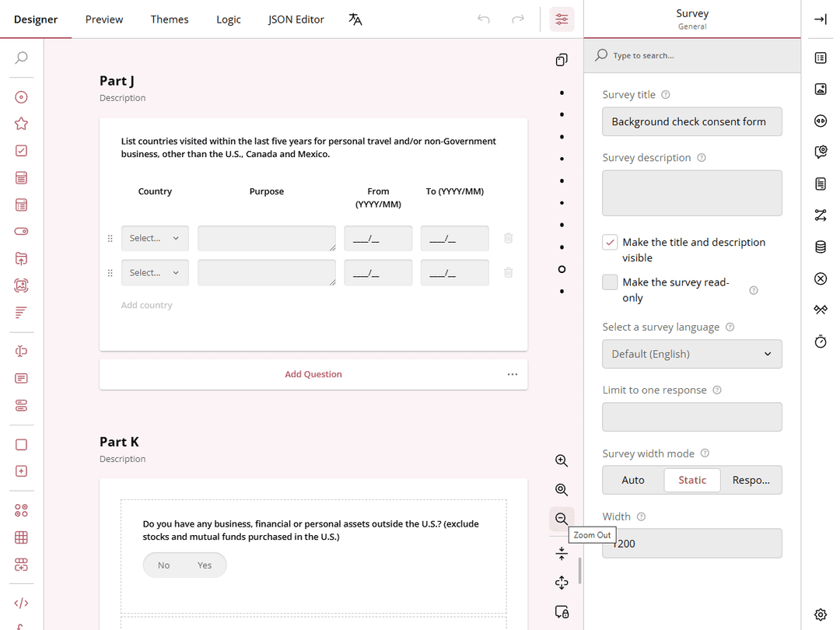This screenshot has width=840, height=630.
Task: Select the File Upload toolbox icon
Action: (22, 259)
